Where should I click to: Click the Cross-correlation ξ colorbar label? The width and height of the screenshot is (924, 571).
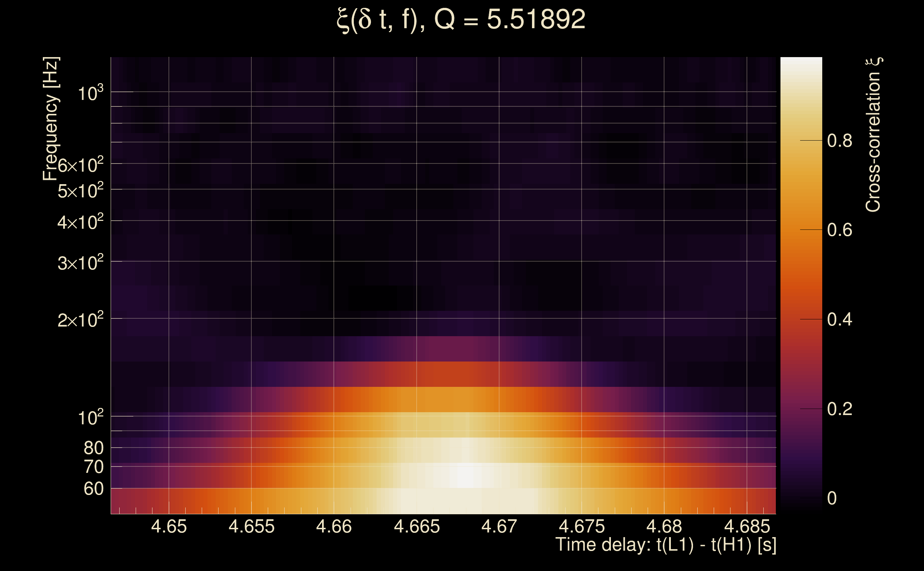873,135
